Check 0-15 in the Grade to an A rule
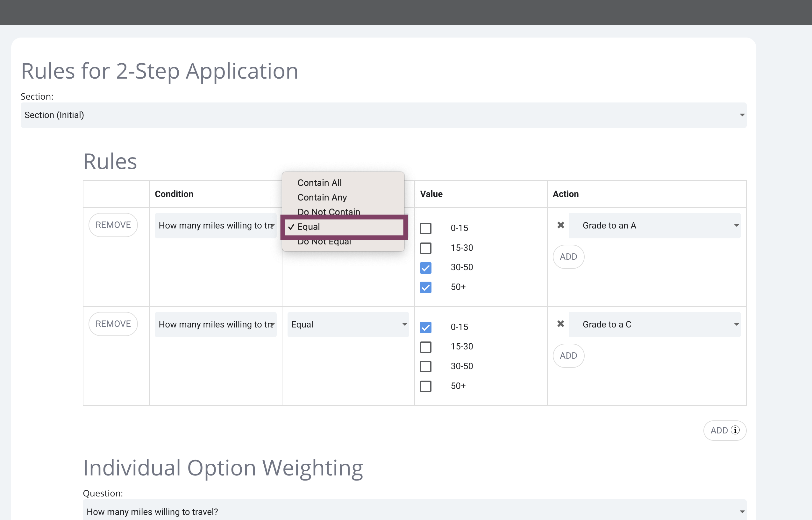The width and height of the screenshot is (812, 520). point(426,228)
